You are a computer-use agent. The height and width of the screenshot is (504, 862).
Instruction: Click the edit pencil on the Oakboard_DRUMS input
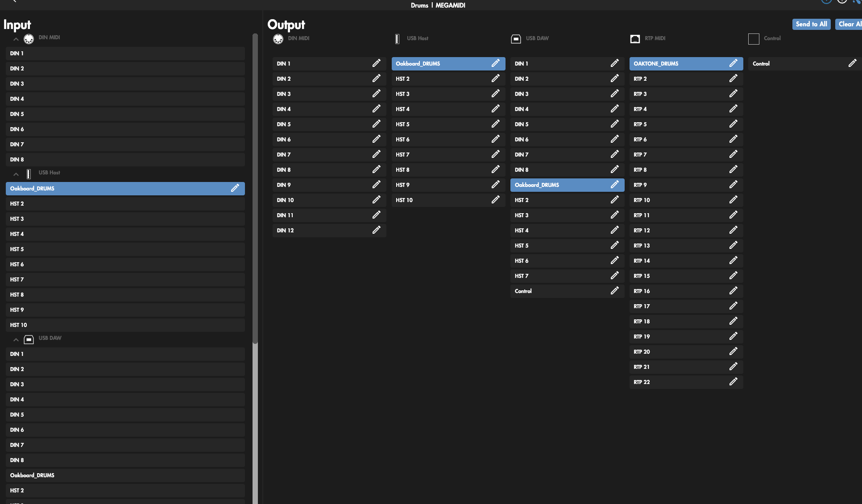point(235,188)
